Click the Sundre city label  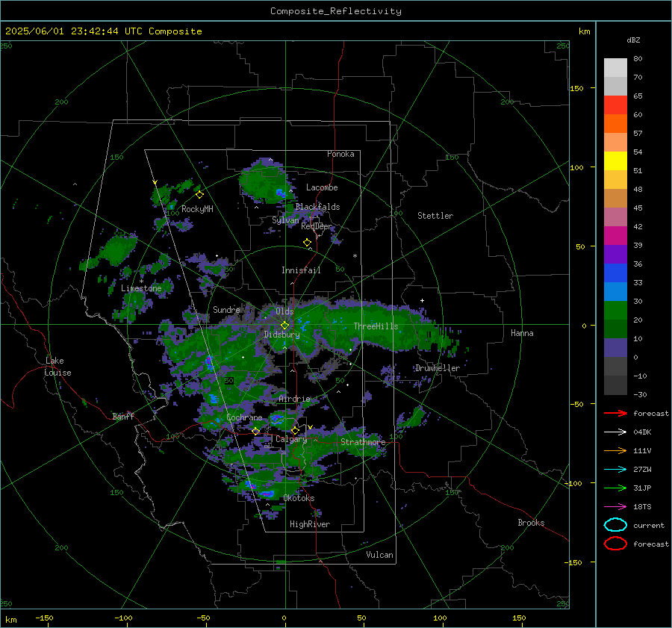click(226, 309)
